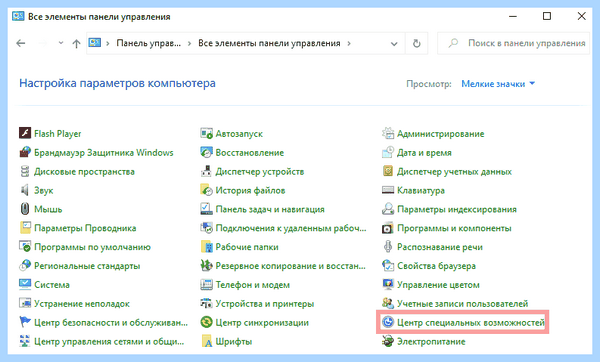Click the network sharing center icon
This screenshot has height=362, width=600.
[x=25, y=341]
